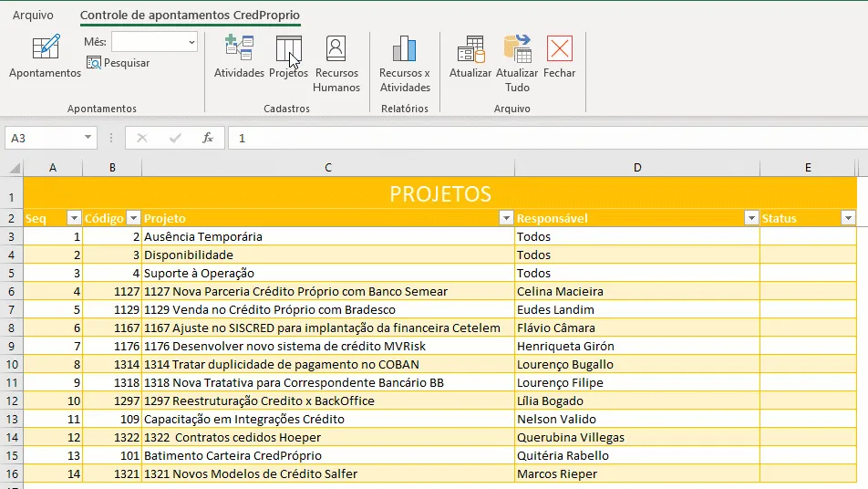The image size is (868, 489).
Task: Click the insert function fx icon
Action: point(208,138)
